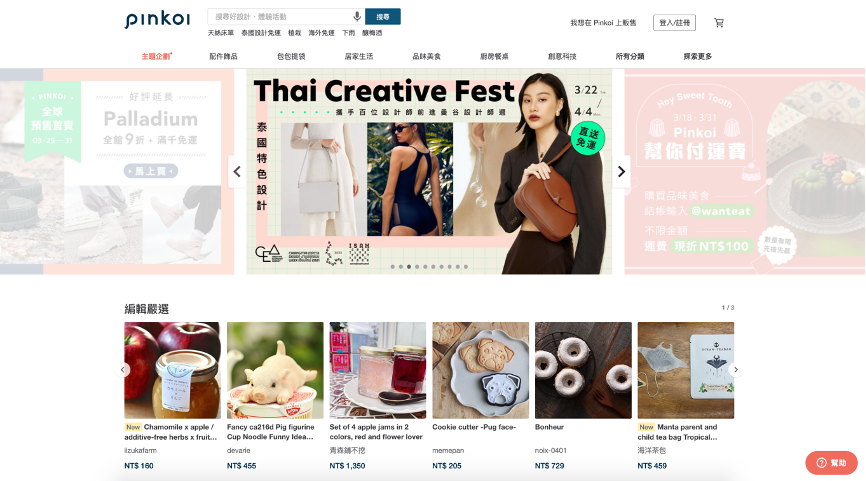Screen dimensions: 866x481
Task: Expand the 探索更多 explore more menu
Action: [698, 56]
